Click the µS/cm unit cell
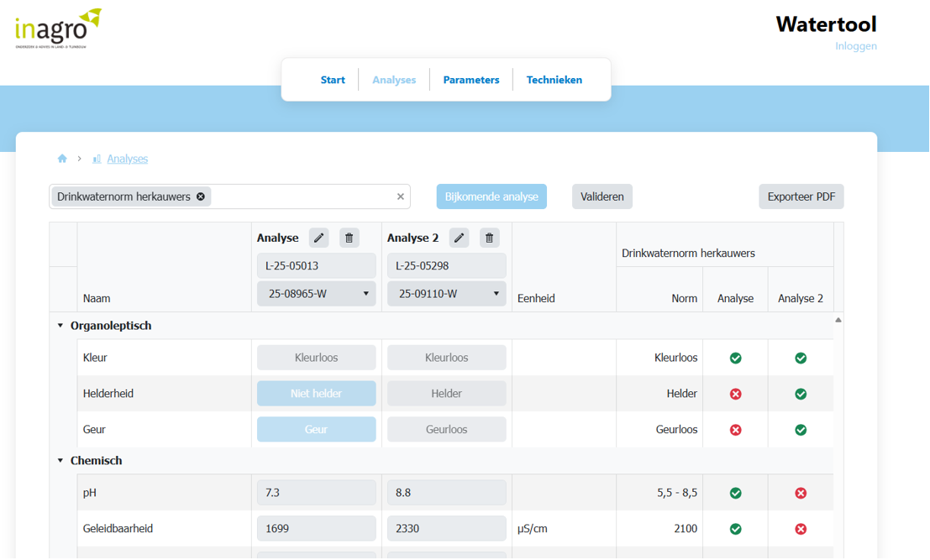 click(533, 528)
